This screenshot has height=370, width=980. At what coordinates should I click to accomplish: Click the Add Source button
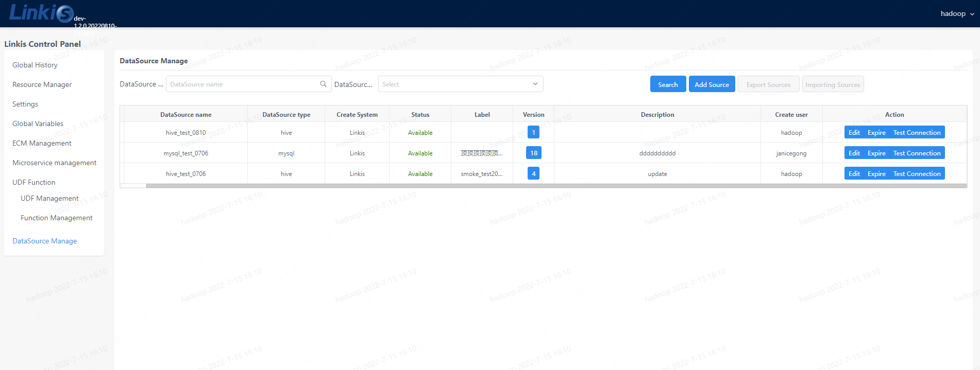coord(712,84)
